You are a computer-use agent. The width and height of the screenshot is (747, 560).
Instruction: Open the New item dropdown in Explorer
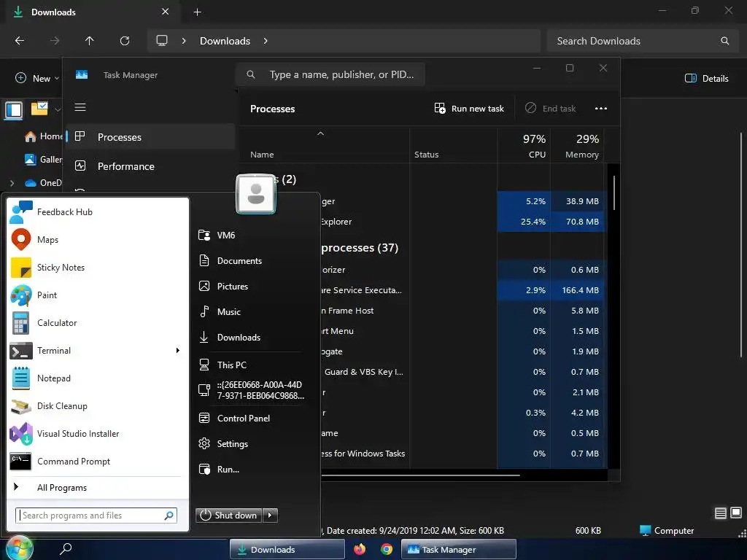[x=37, y=78]
